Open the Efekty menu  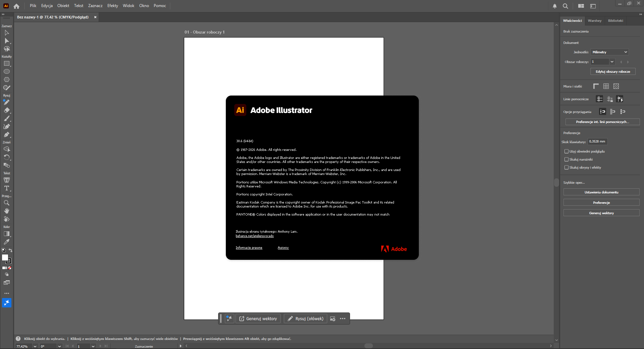pyautogui.click(x=113, y=6)
